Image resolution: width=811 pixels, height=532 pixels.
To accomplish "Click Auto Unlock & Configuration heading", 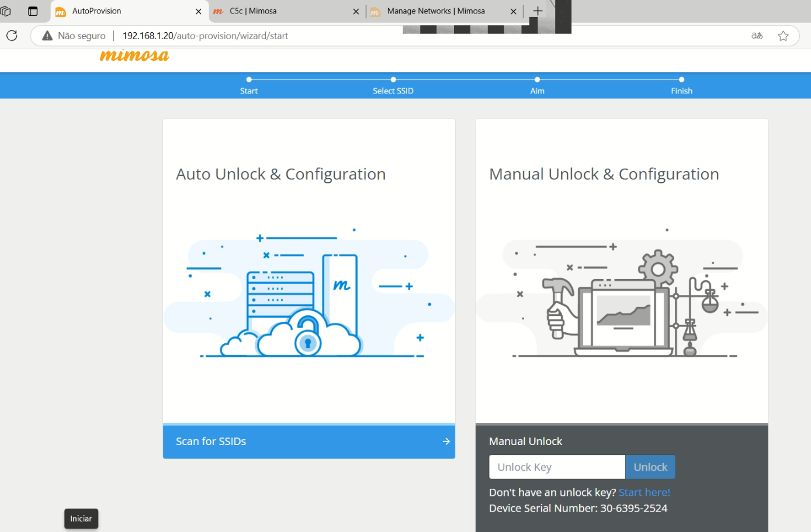I will pos(281,174).
